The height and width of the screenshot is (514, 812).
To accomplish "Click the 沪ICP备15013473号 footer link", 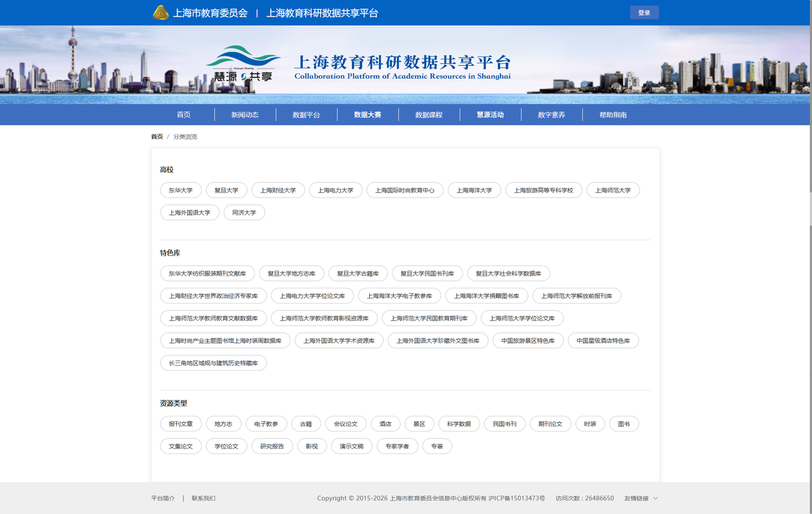I will tap(516, 498).
